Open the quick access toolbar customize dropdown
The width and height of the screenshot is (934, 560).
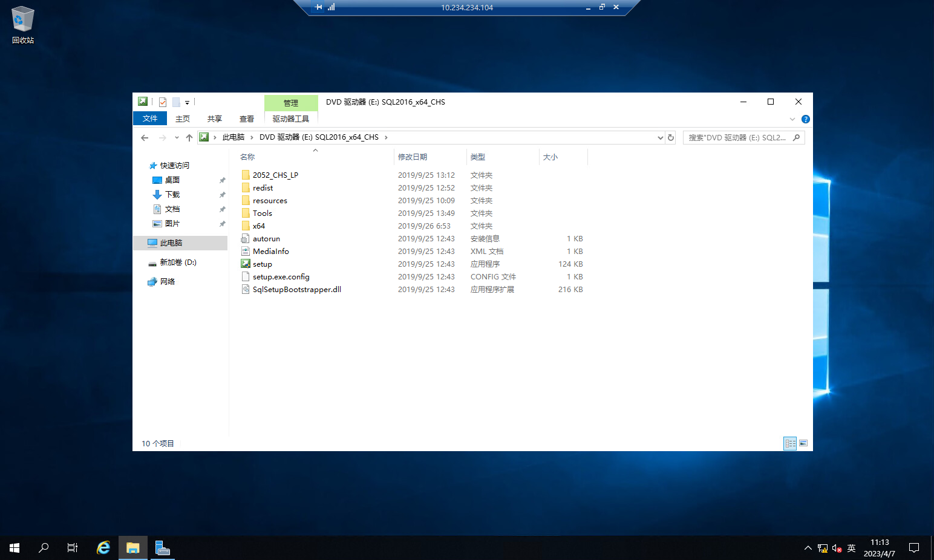(x=187, y=103)
